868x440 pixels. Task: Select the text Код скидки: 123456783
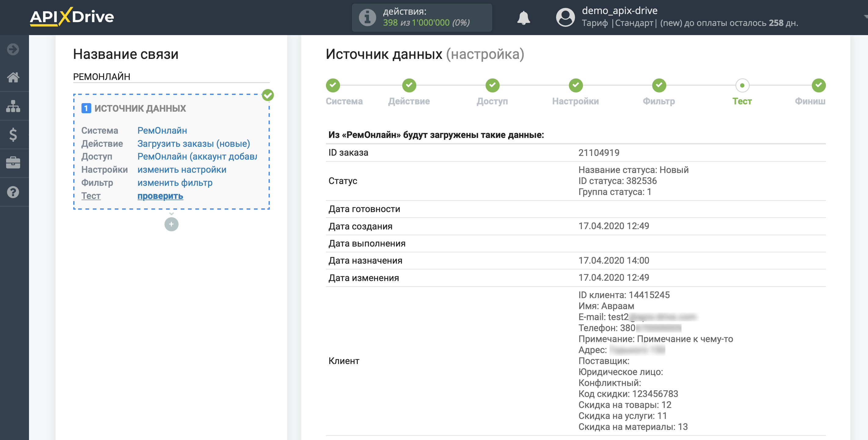(628, 394)
